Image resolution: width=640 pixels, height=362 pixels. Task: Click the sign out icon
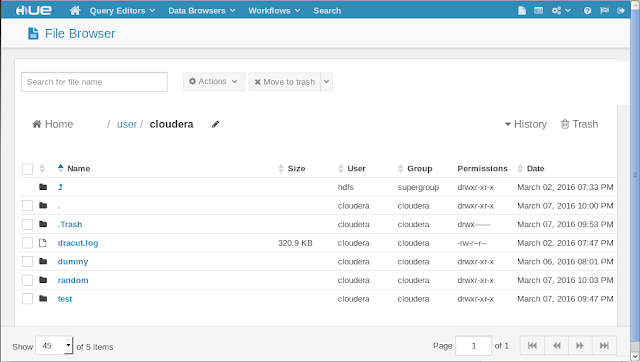click(621, 11)
